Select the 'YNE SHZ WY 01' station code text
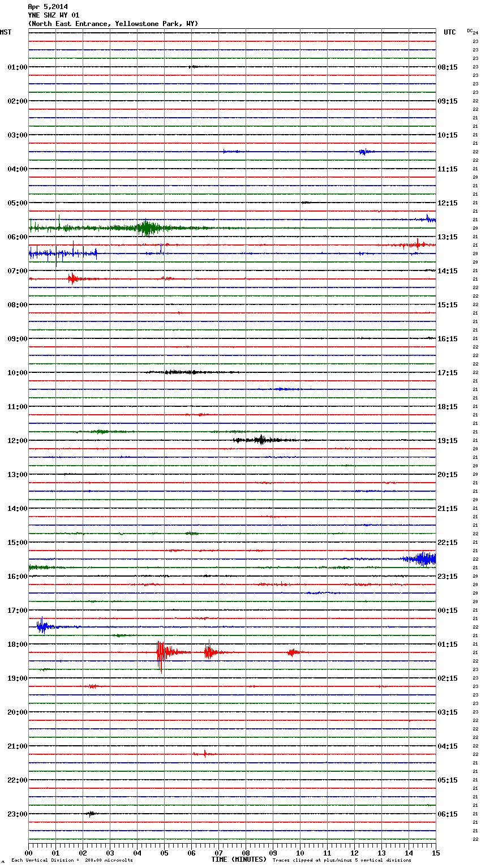481x868 pixels. click(x=54, y=15)
